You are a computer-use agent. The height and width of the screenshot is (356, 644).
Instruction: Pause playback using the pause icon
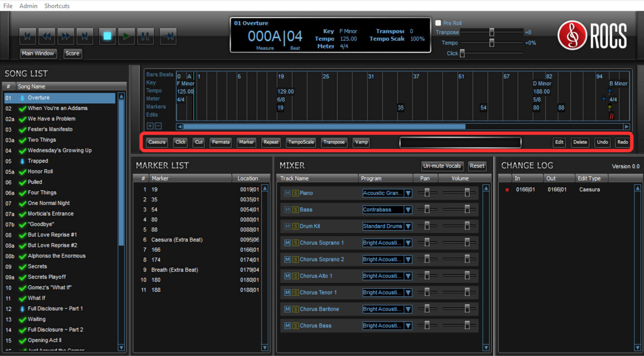146,36
